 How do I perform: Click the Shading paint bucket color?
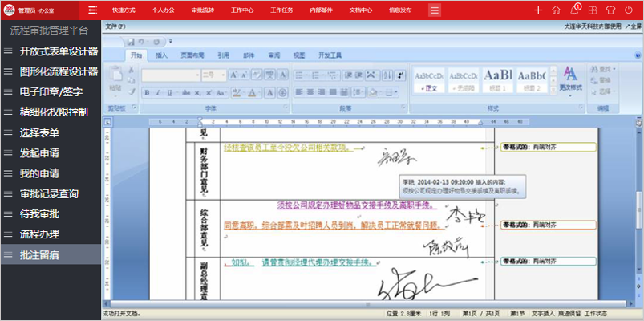(372, 92)
